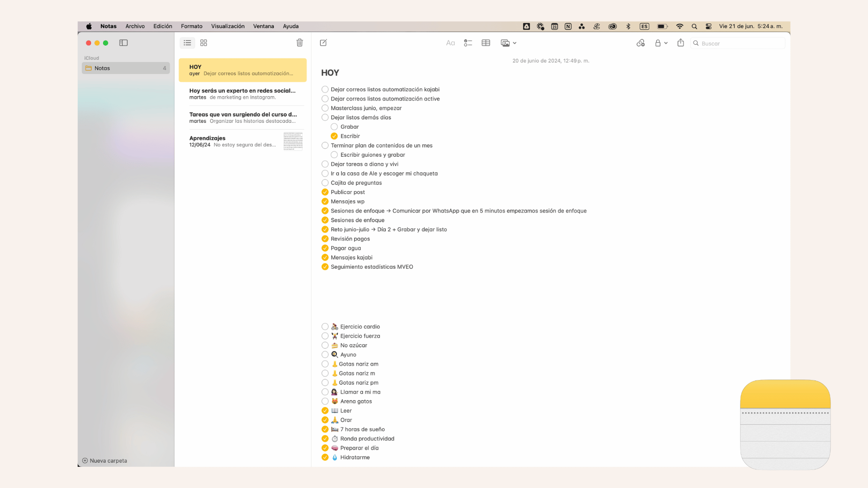Open the share icon in toolbar
Image resolution: width=868 pixels, height=488 pixels.
tap(680, 43)
